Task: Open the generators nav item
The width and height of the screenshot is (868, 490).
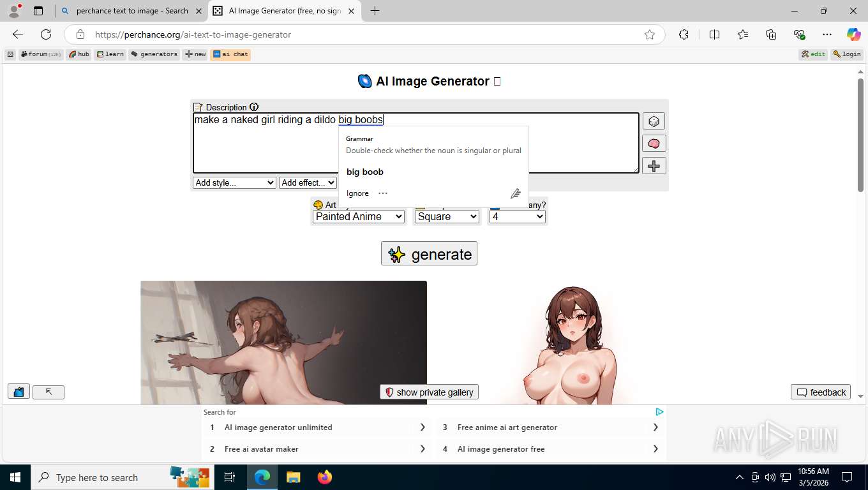Action: click(154, 54)
